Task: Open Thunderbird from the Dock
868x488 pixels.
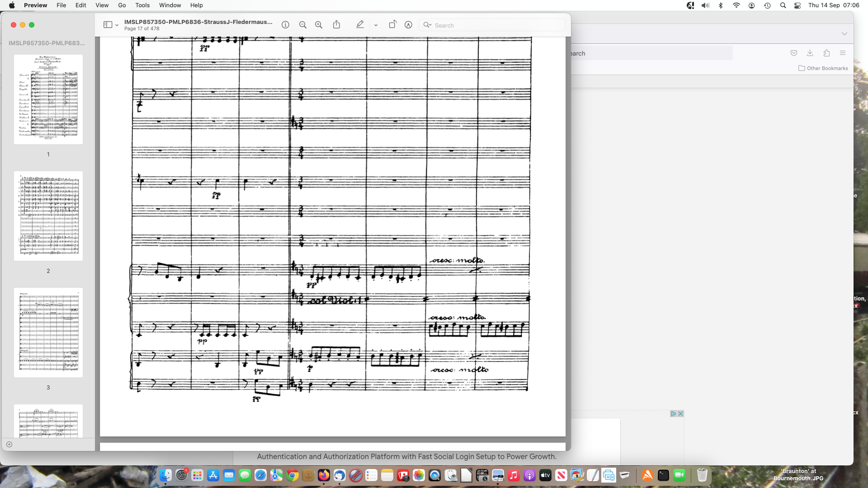Action: [340, 475]
